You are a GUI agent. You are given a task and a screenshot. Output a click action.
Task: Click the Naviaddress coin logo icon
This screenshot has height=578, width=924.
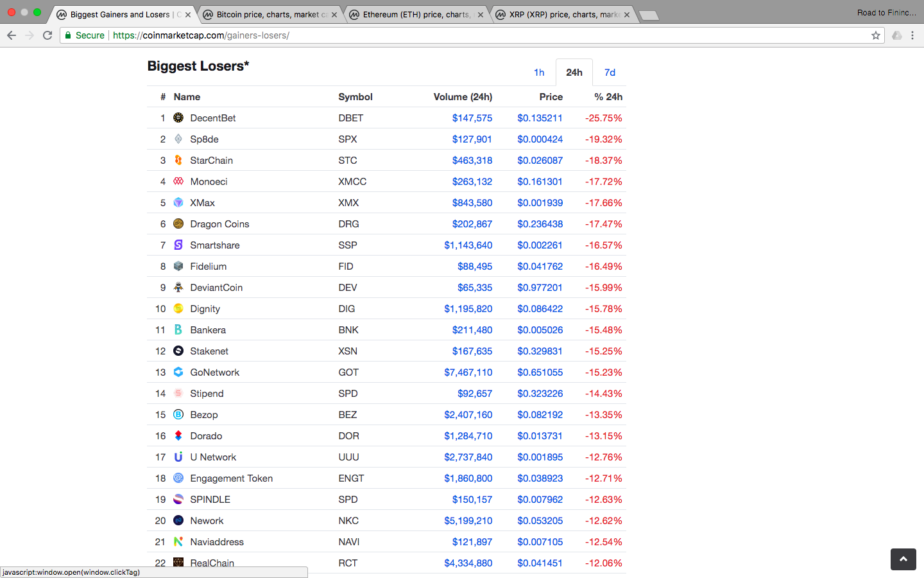coord(178,541)
